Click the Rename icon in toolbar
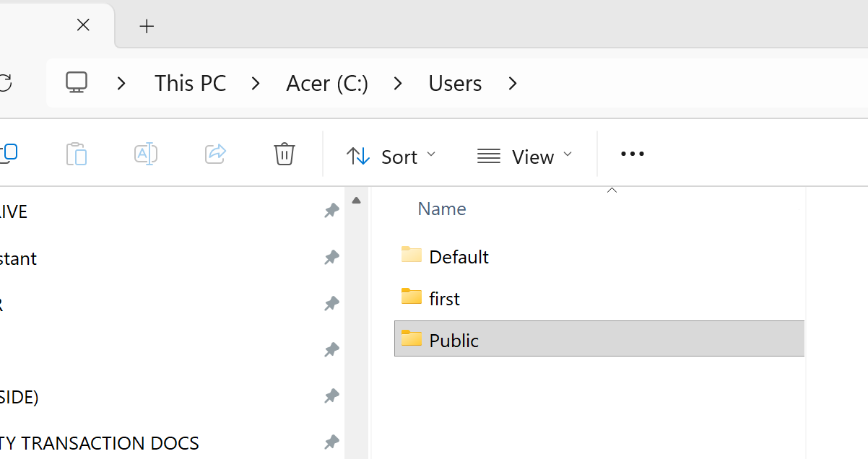 click(146, 154)
